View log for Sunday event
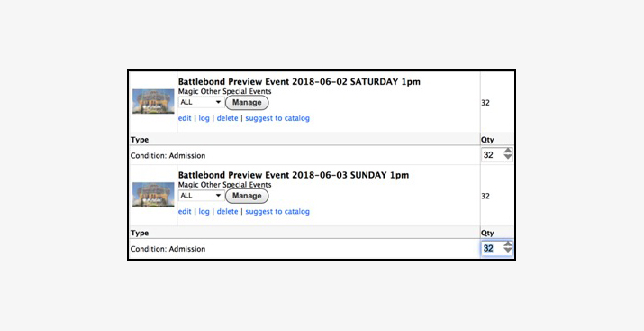This screenshot has width=644, height=331. (x=204, y=212)
